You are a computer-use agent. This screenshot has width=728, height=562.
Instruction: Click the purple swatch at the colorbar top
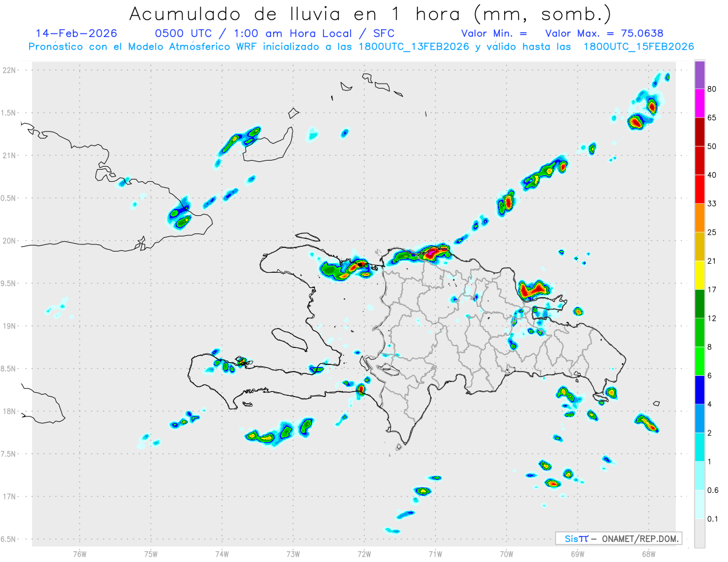[699, 76]
